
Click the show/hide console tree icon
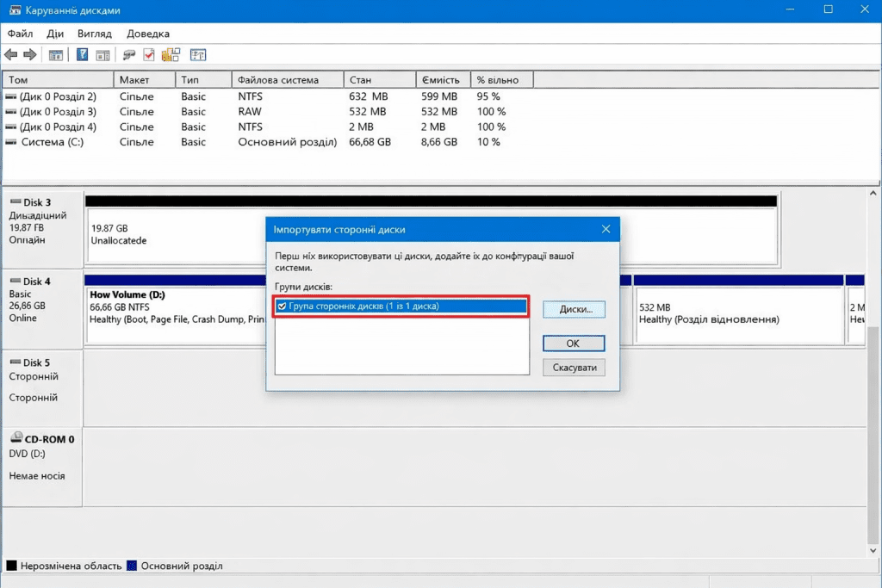[x=56, y=55]
